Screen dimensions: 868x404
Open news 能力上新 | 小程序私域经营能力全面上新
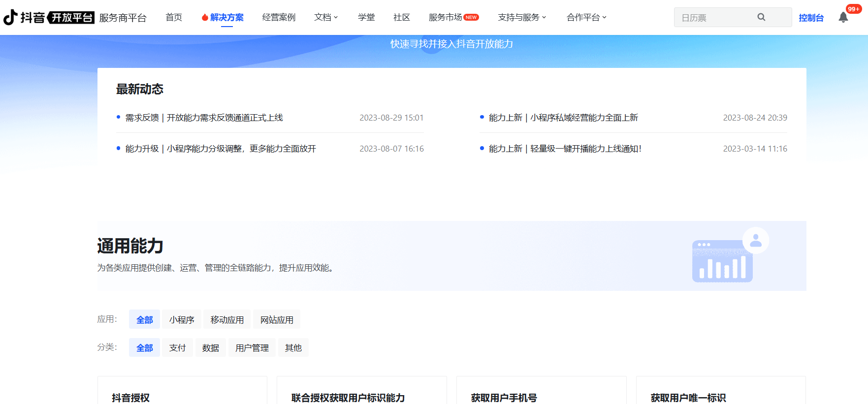(x=563, y=118)
